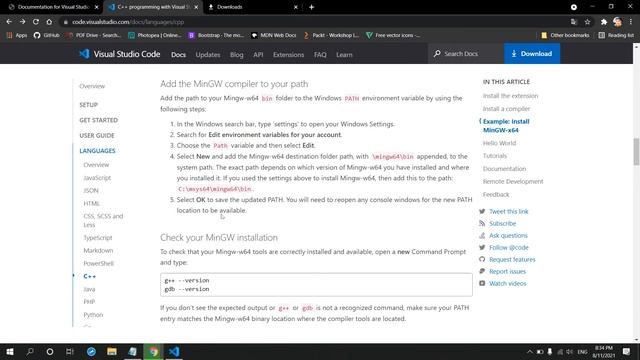Open the Bootstrap bookmark
Viewport: 640px width, 360px height.
coord(216,35)
